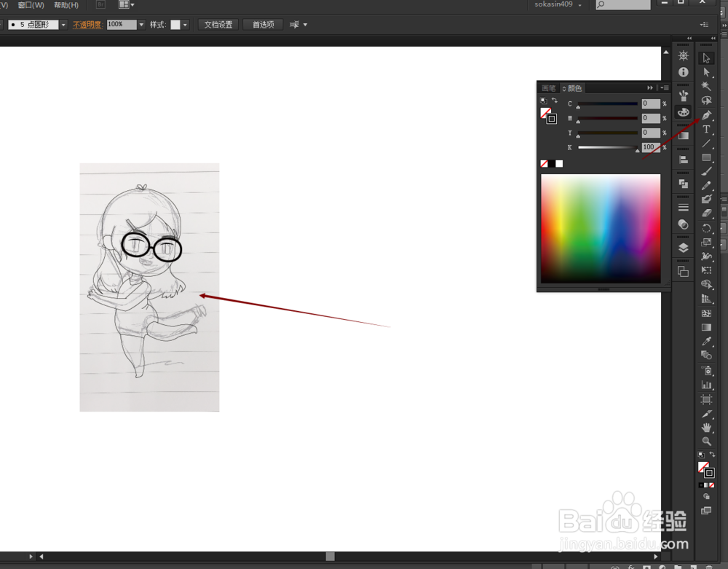The width and height of the screenshot is (728, 569).
Task: Select the Symbol Sprayer tool
Action: click(706, 370)
